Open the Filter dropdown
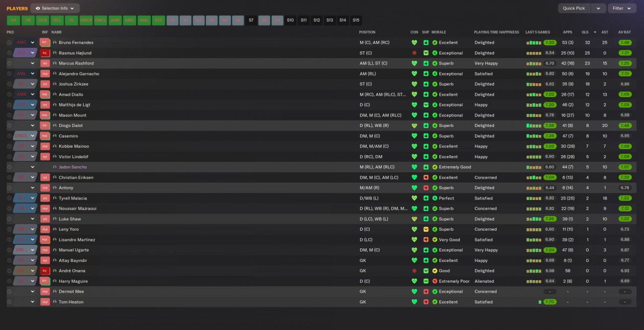Image resolution: width=644 pixels, height=330 pixels. coord(622,8)
